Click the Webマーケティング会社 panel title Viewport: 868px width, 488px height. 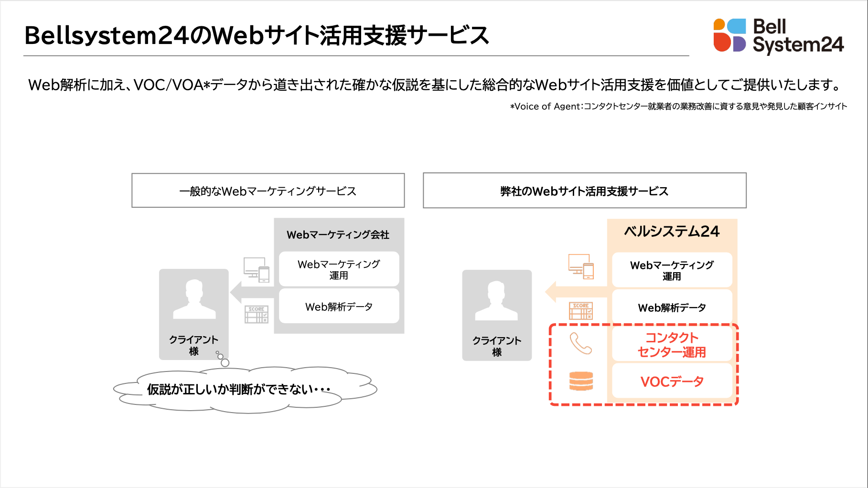pos(338,234)
